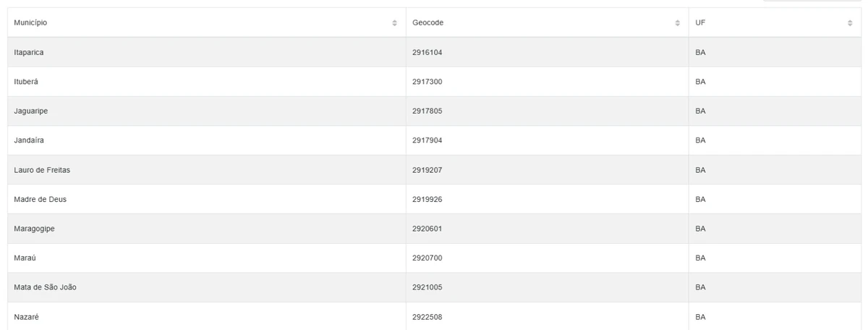Sort table by Município column icon

click(x=394, y=23)
